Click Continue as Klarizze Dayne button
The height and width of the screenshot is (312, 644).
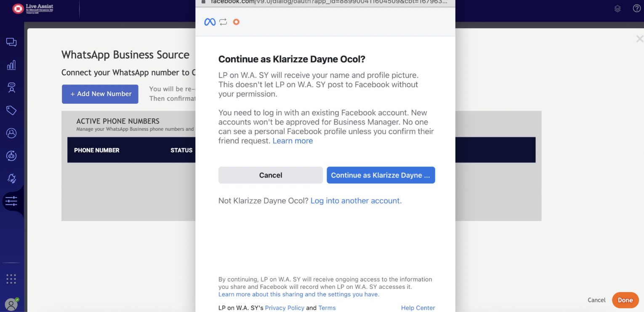click(381, 175)
